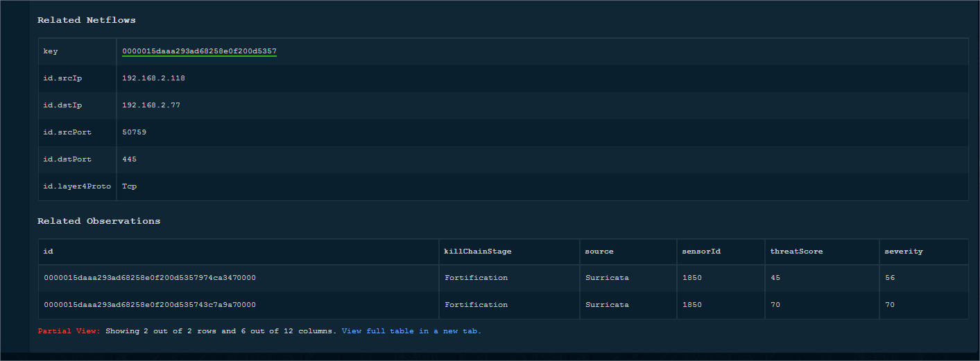Click the source port value 50759
This screenshot has width=980, height=361.
(134, 132)
